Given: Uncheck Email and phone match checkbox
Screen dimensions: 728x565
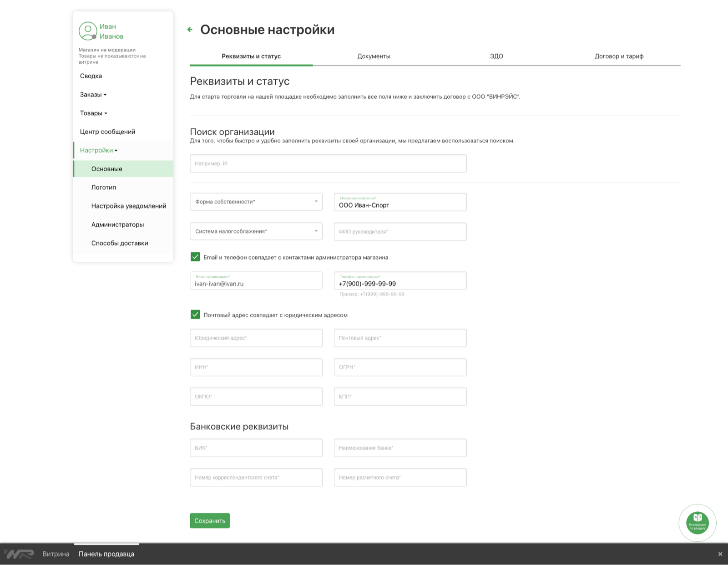Looking at the screenshot, I should pos(195,257).
